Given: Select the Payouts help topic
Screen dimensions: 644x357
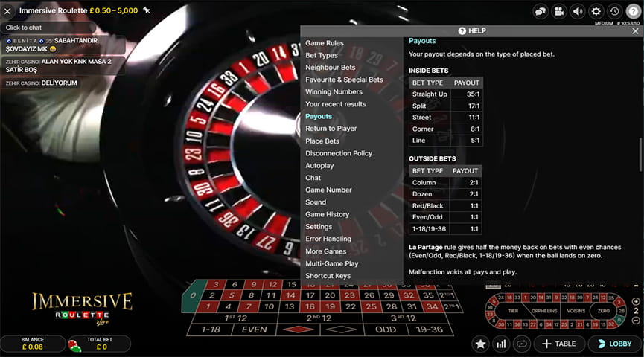Looking at the screenshot, I should click(319, 117).
